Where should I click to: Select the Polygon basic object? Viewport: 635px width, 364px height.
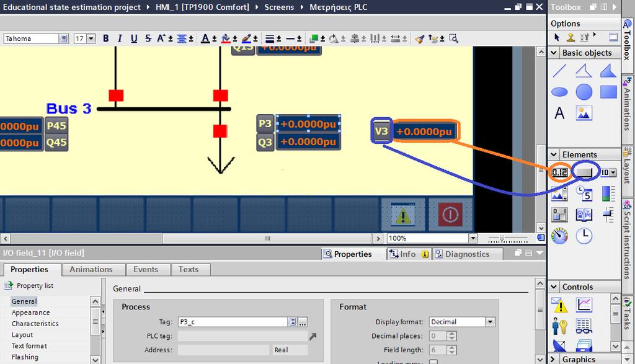point(608,71)
